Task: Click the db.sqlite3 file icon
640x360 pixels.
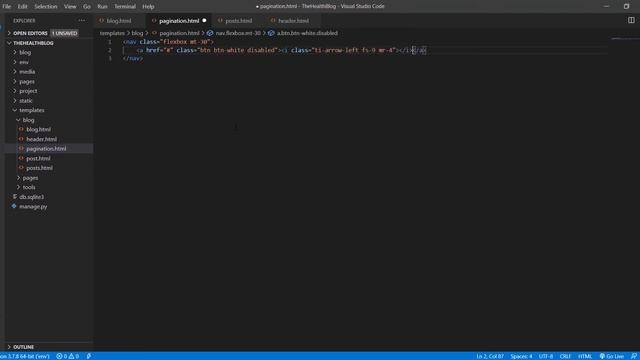Action: pyautogui.click(x=15, y=197)
